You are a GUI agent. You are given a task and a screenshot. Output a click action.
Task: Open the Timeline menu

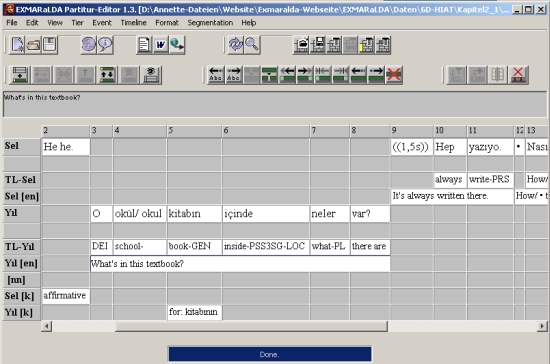133,23
